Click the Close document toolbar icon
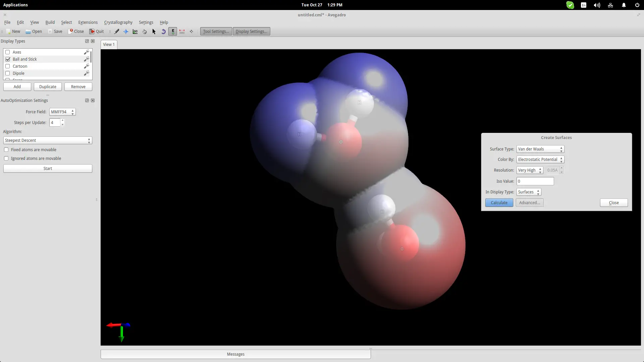This screenshot has height=362, width=644. [76, 32]
